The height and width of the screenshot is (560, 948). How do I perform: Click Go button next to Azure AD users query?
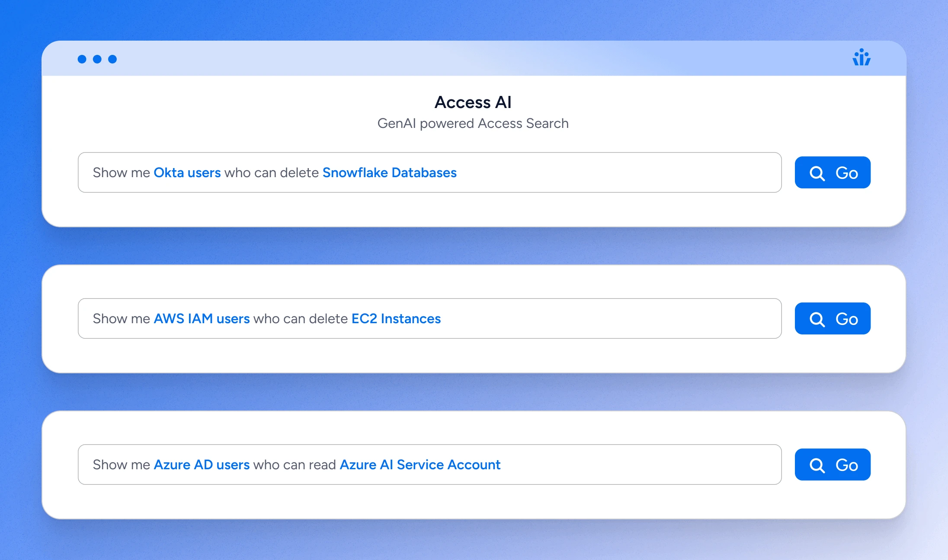click(833, 465)
